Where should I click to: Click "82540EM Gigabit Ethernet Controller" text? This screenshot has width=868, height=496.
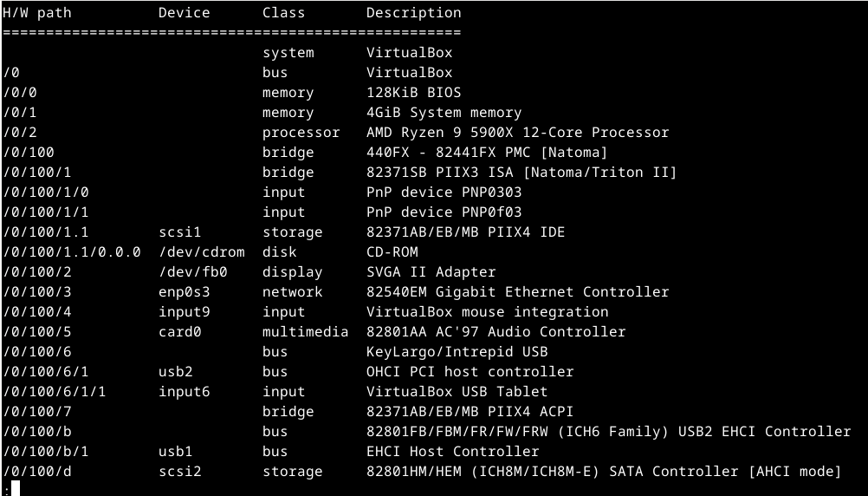click(517, 292)
